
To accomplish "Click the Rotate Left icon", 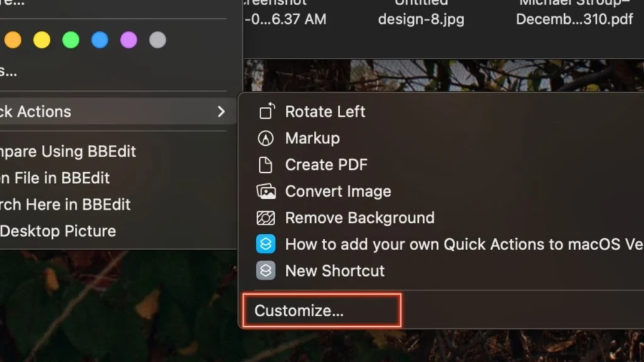I will 266,112.
